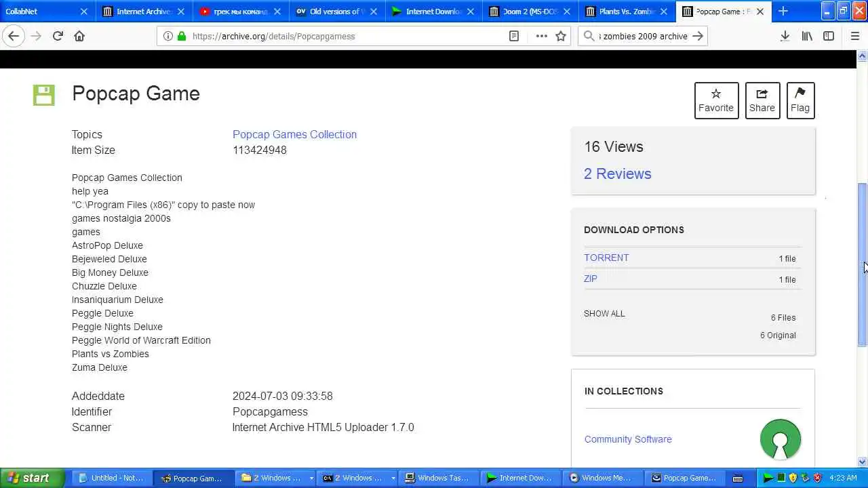
Task: Click the vertical page scrollbar thumb
Action: click(862, 264)
